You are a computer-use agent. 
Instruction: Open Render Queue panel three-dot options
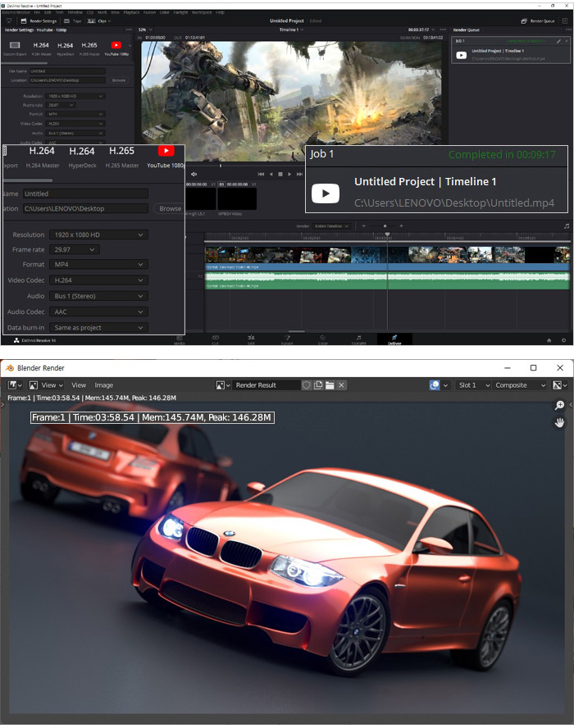pos(568,30)
